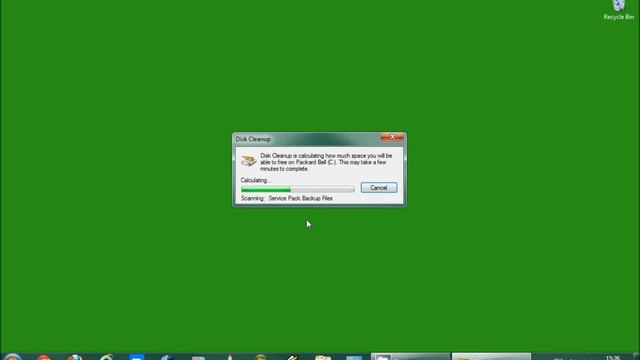Close the Disk Cleanup dialog with X
The image size is (640, 360).
point(392,137)
